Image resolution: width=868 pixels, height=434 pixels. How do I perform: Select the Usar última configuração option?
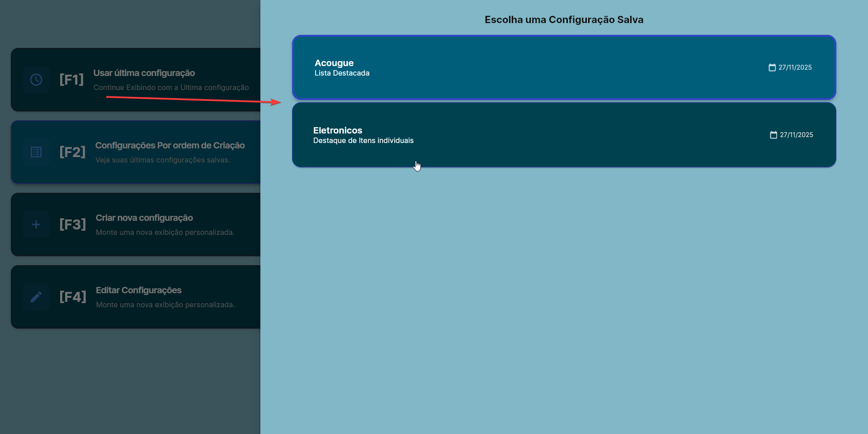pos(144,73)
